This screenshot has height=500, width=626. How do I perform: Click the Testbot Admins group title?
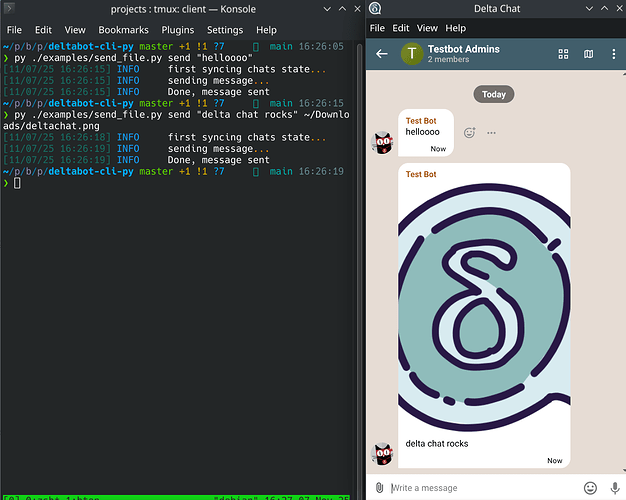pos(463,49)
